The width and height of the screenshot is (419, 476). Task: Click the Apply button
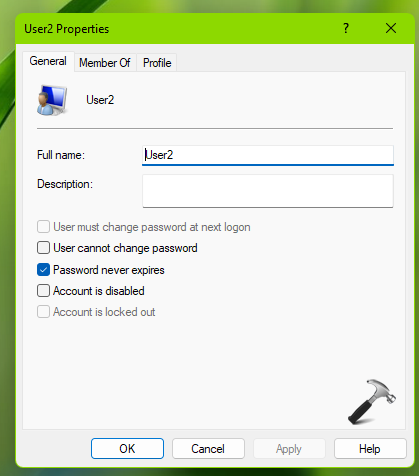pyautogui.click(x=289, y=449)
